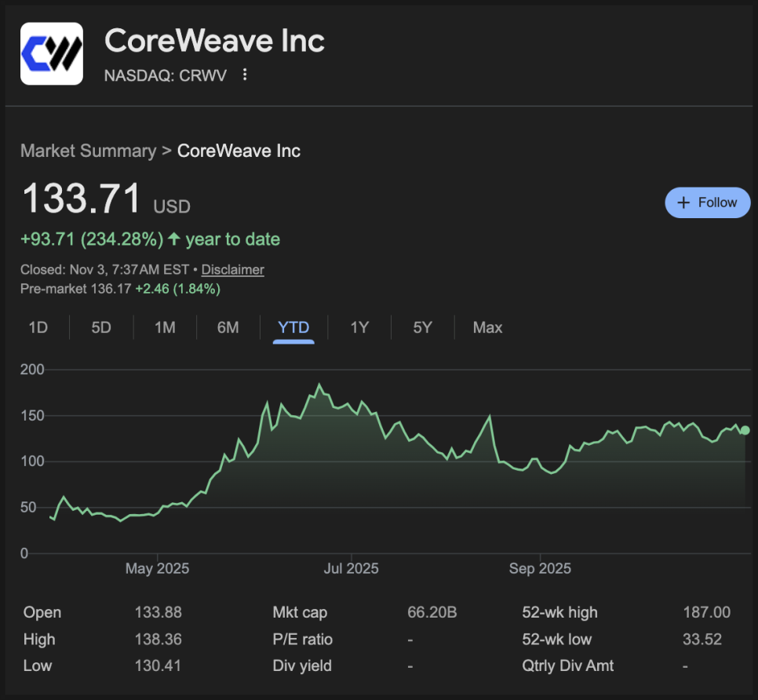
Task: Switch to the 1M chart range
Action: pos(165,327)
